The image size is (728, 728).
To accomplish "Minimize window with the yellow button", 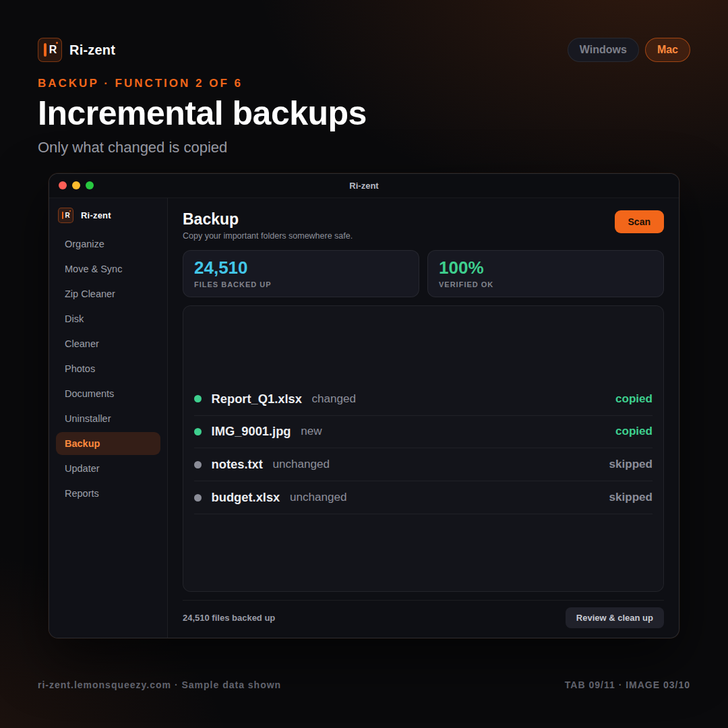I will point(76,186).
